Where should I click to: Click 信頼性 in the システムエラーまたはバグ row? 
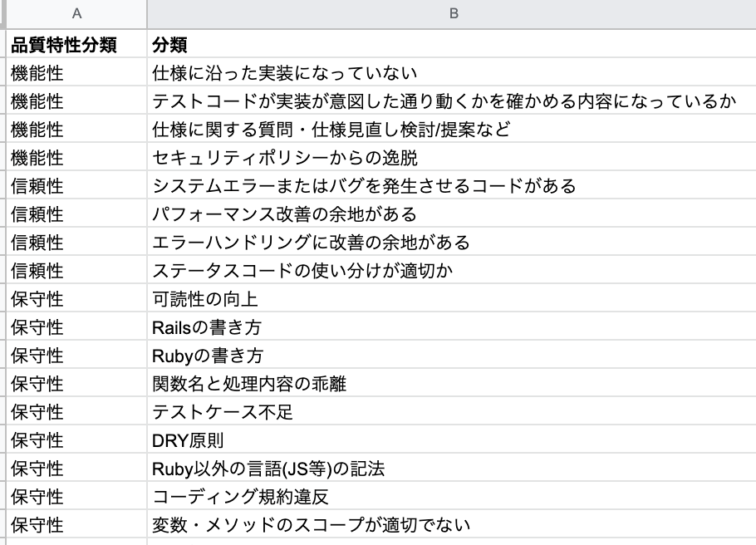(76, 186)
